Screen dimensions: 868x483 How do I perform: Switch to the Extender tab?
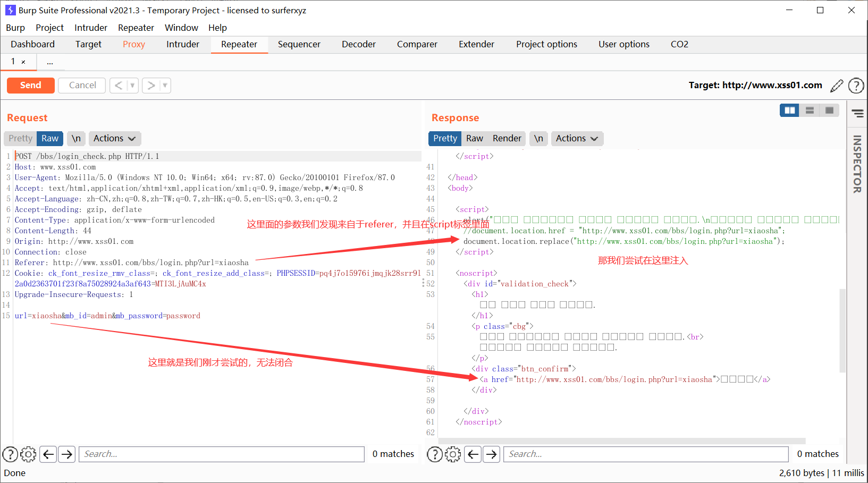pos(476,45)
